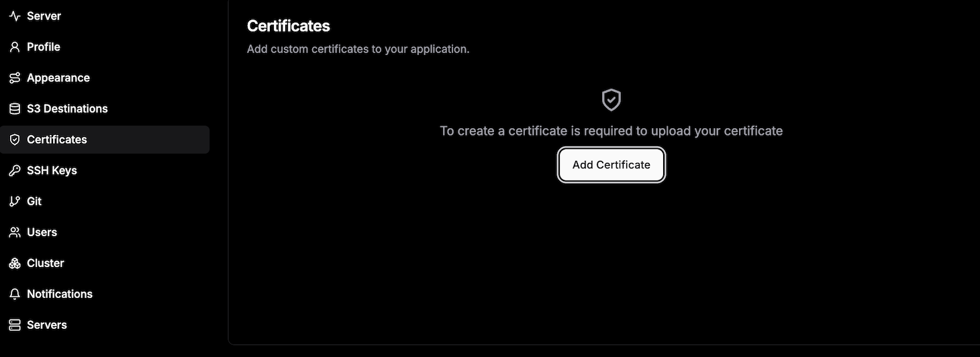
Task: Navigate to SSH Keys section
Action: coord(52,170)
